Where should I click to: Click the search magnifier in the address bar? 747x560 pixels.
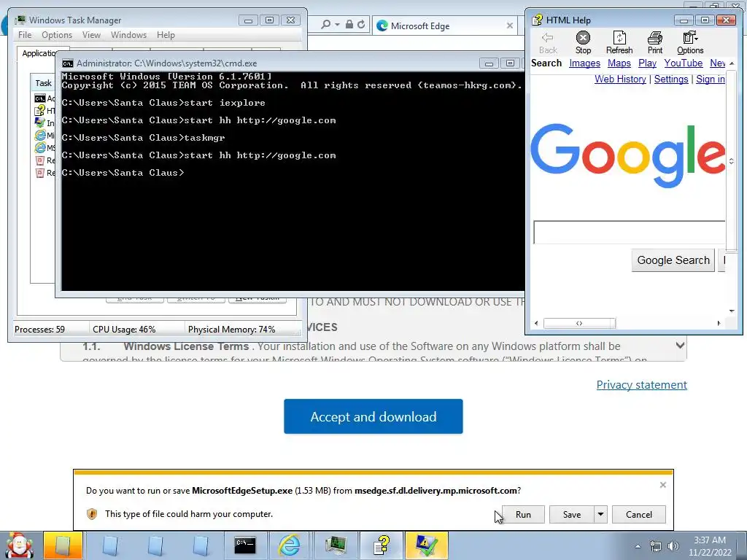(326, 24)
